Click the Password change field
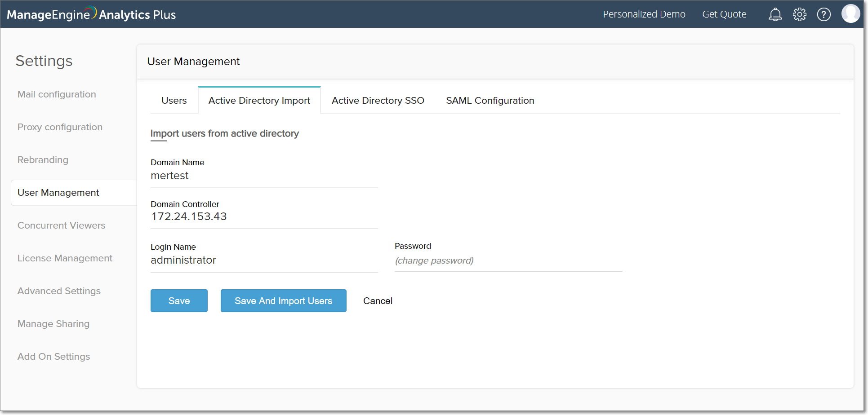Screen dimensions: 868x415 [x=508, y=261]
